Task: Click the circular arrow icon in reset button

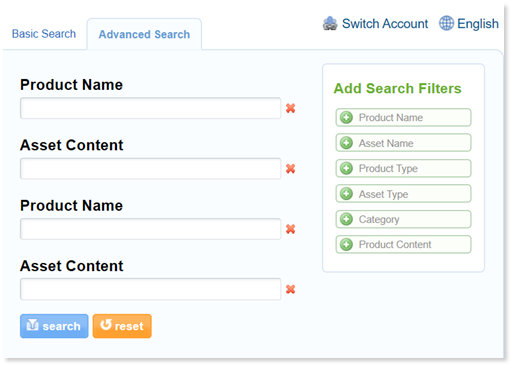Action: [106, 324]
